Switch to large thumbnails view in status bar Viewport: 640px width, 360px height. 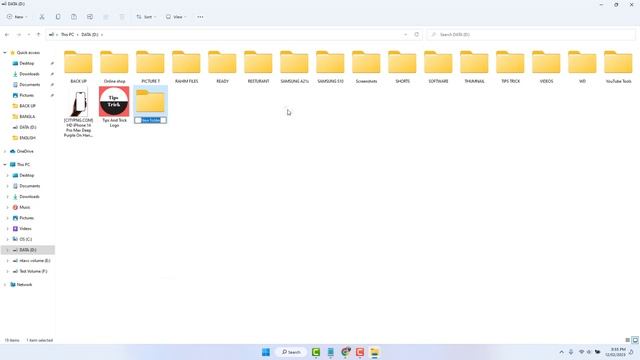point(635,340)
